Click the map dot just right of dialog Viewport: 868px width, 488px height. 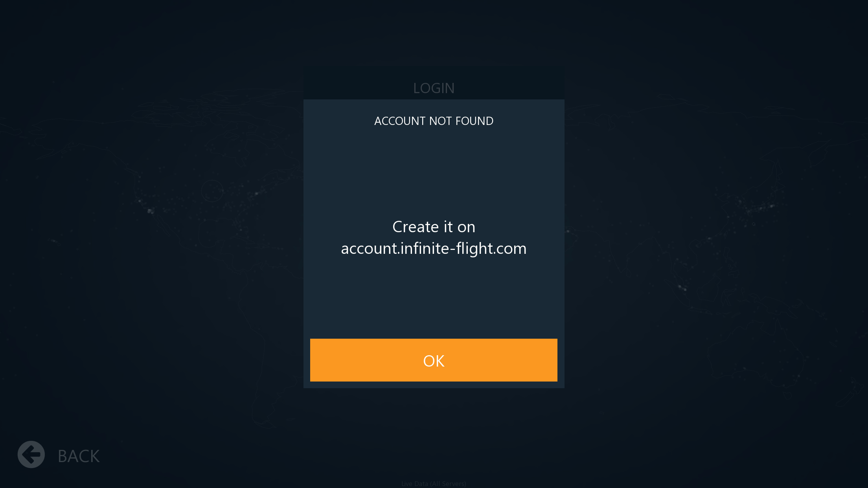point(568,231)
